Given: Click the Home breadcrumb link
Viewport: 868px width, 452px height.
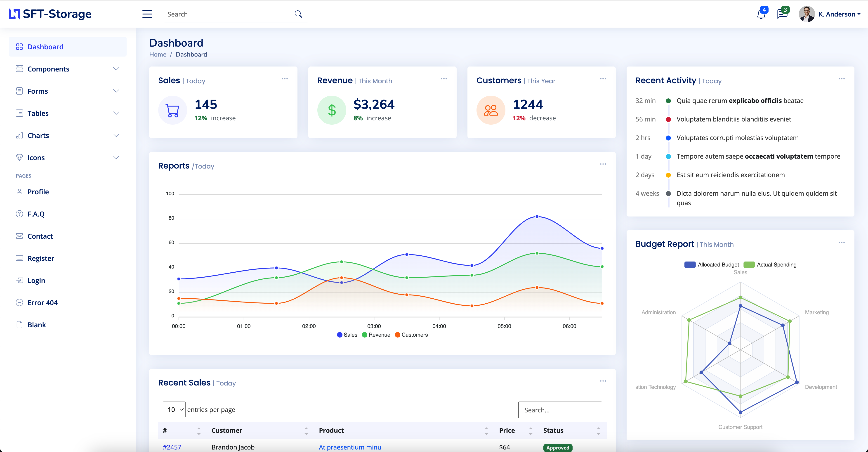Looking at the screenshot, I should (x=158, y=54).
